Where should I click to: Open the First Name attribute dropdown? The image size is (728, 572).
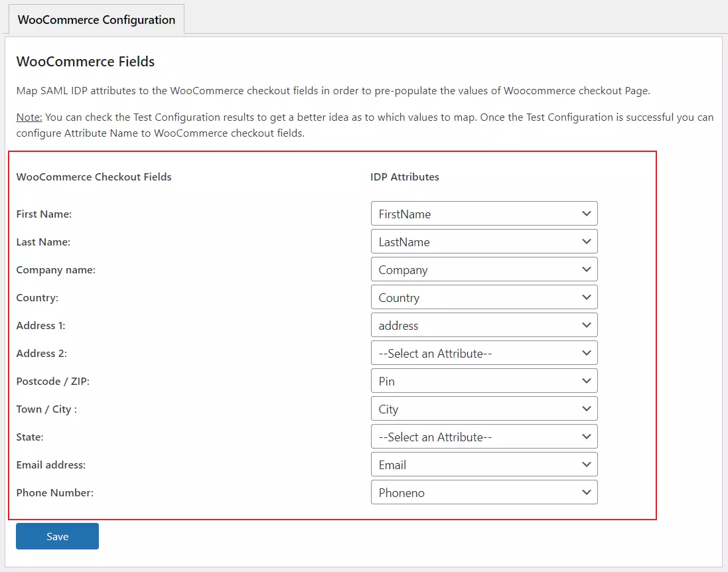pyautogui.click(x=484, y=214)
